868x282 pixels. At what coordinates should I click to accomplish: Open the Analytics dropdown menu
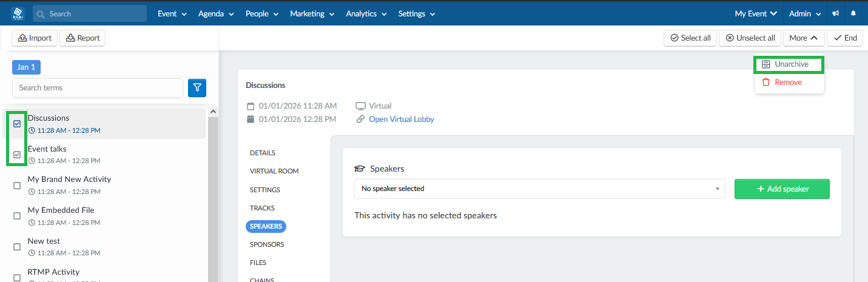pos(366,13)
